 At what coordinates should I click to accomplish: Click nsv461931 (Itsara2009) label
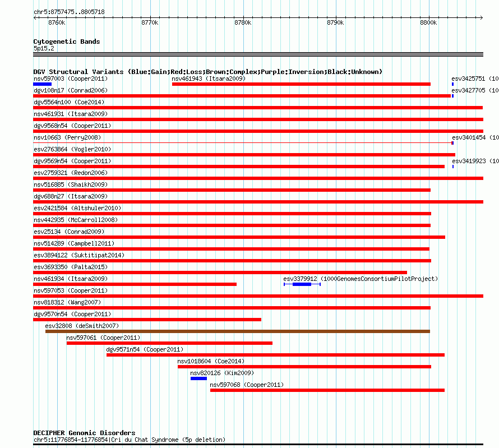(71, 114)
